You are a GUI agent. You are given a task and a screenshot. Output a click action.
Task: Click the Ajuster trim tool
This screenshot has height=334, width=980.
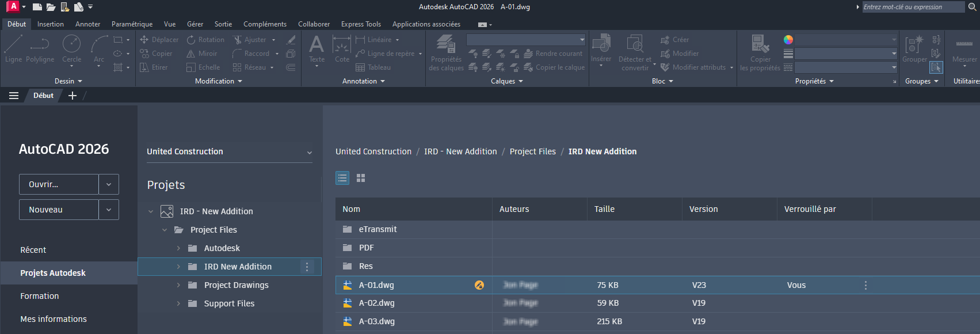[x=250, y=40]
